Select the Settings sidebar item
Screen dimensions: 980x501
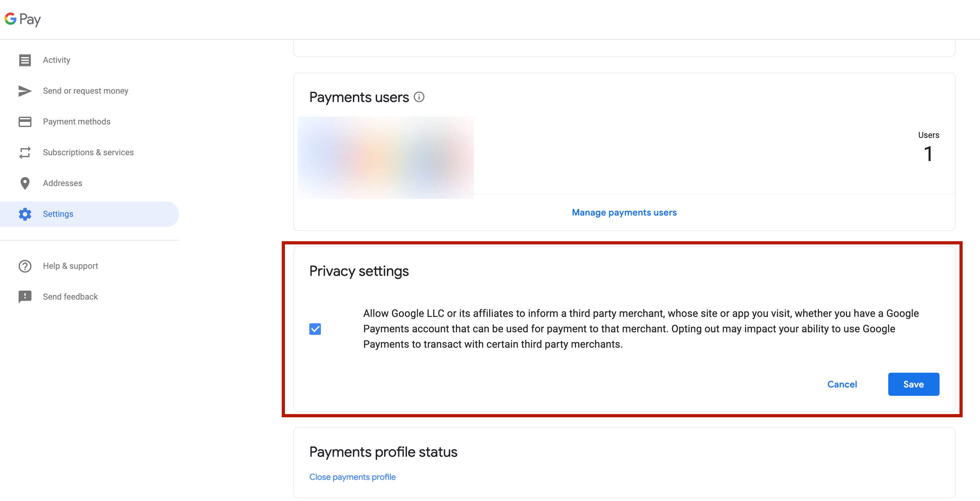point(90,214)
